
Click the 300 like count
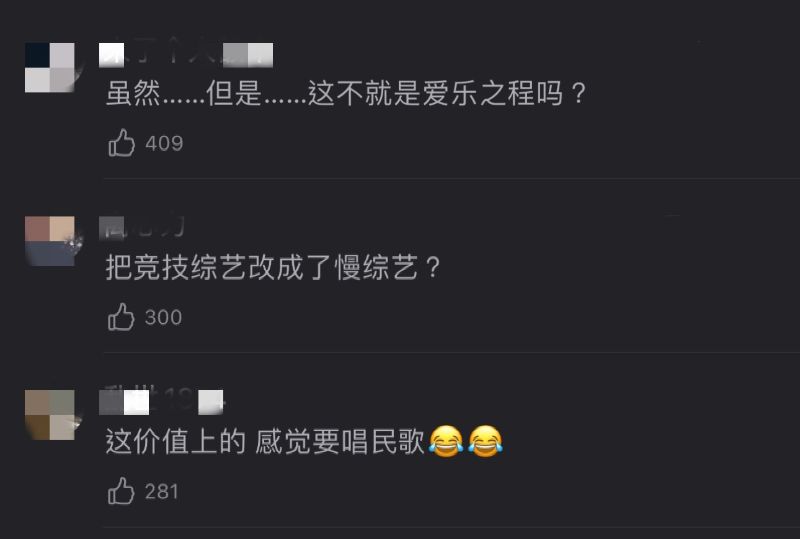point(163,317)
